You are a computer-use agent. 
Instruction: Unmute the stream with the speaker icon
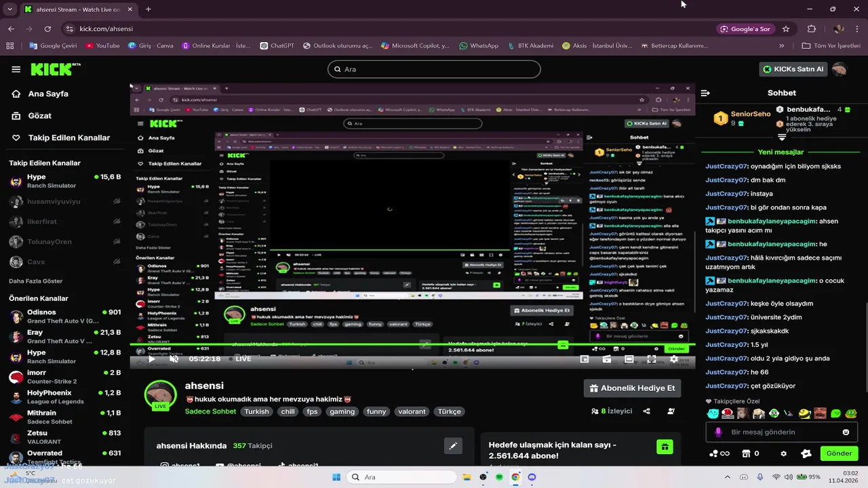[x=174, y=359]
